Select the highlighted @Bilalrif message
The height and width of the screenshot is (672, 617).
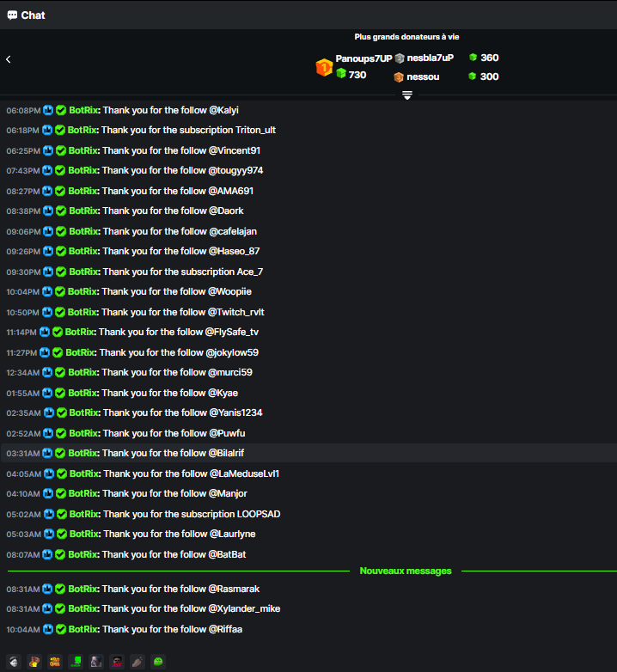point(308,453)
